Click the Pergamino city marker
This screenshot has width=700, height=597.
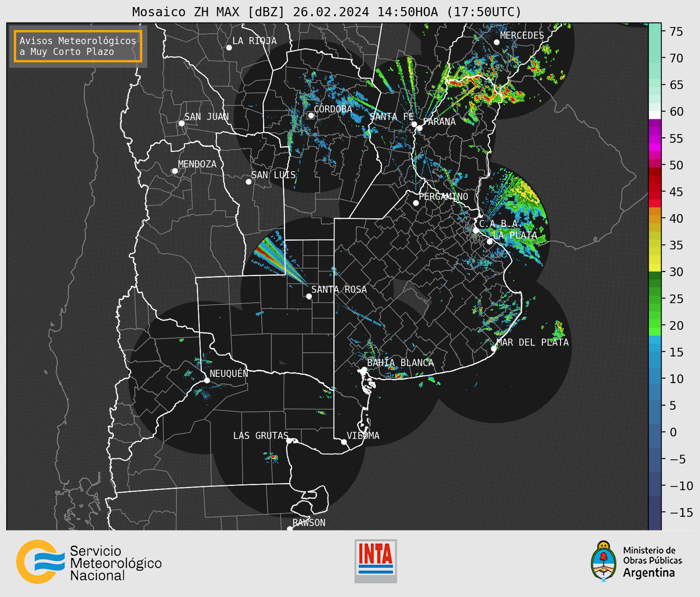pyautogui.click(x=416, y=203)
